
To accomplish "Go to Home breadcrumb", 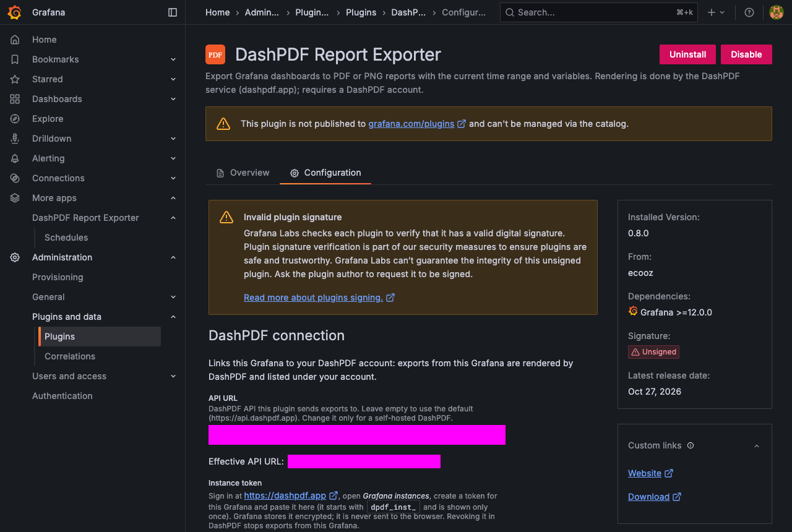I will pos(218,12).
